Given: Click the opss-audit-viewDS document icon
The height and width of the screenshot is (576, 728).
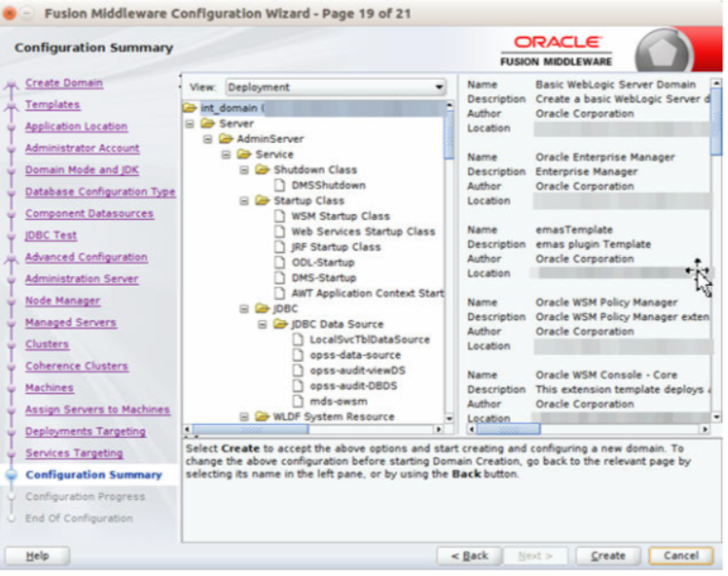Looking at the screenshot, I should (298, 370).
